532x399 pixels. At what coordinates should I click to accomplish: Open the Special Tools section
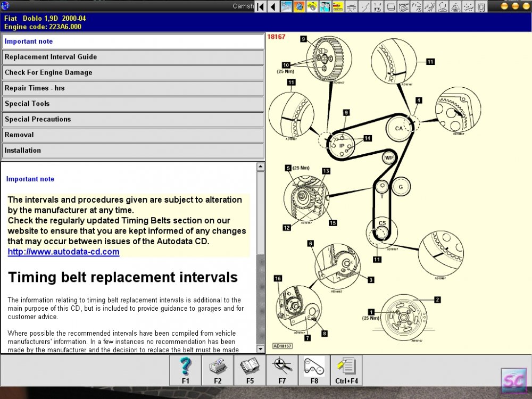point(132,104)
